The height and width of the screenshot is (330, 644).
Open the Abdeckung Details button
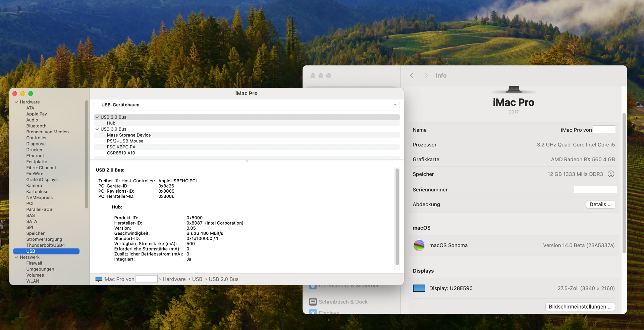pos(600,204)
